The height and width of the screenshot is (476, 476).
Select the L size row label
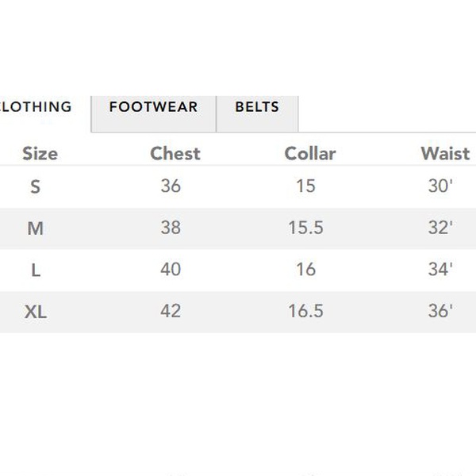36,271
